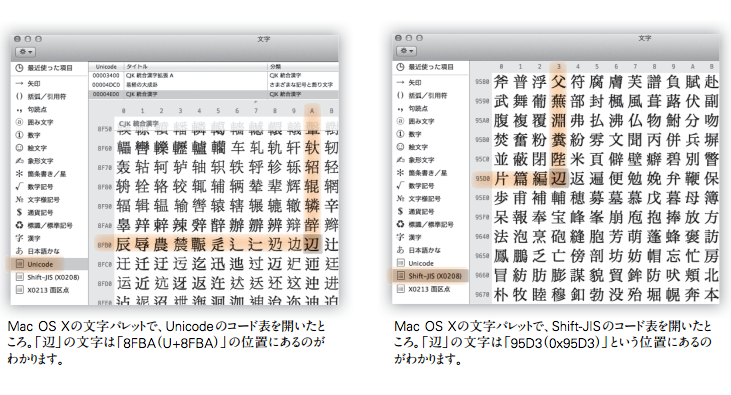Image resolution: width=731 pixels, height=395 pixels.
Task: Click the A column label in Unicode table
Action: (x=312, y=111)
